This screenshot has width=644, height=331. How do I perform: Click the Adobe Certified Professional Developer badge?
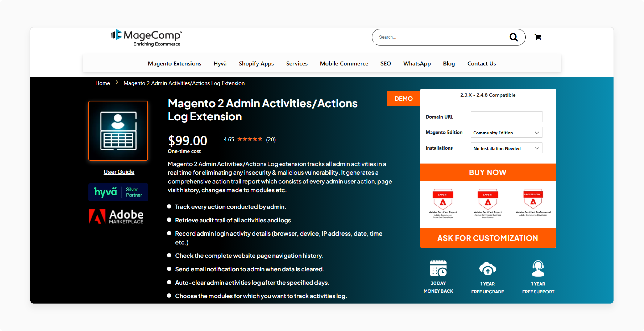(x=533, y=203)
